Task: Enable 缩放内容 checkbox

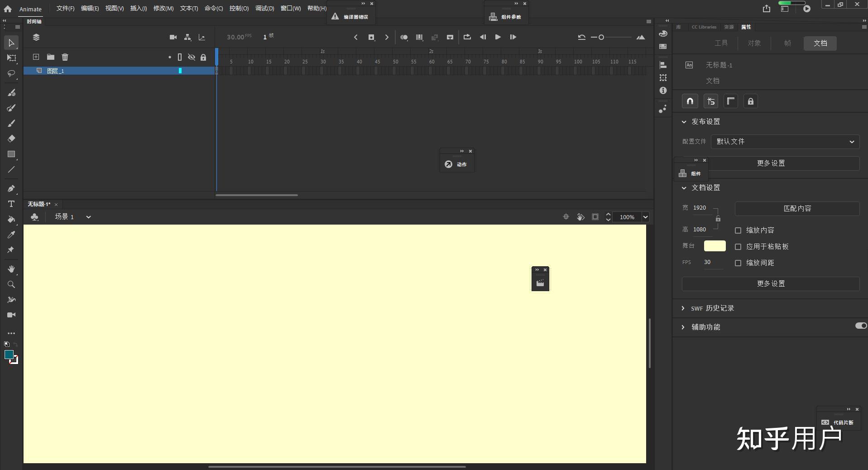Action: click(738, 230)
